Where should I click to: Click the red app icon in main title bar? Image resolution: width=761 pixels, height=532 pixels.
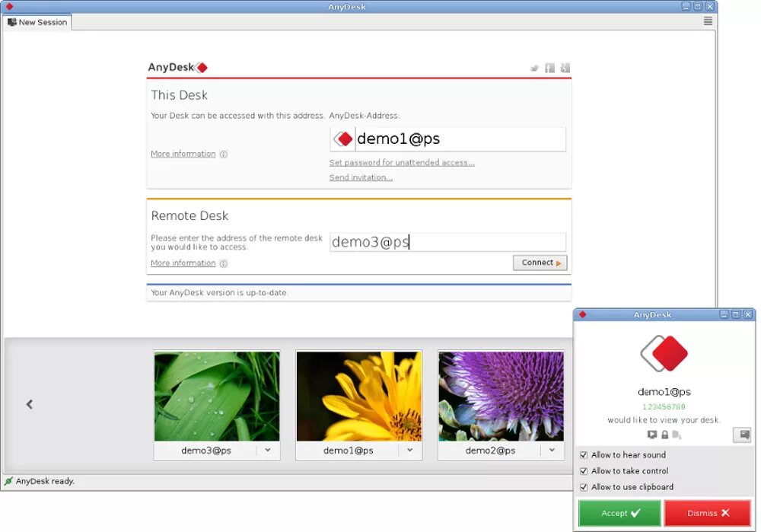pos(8,7)
